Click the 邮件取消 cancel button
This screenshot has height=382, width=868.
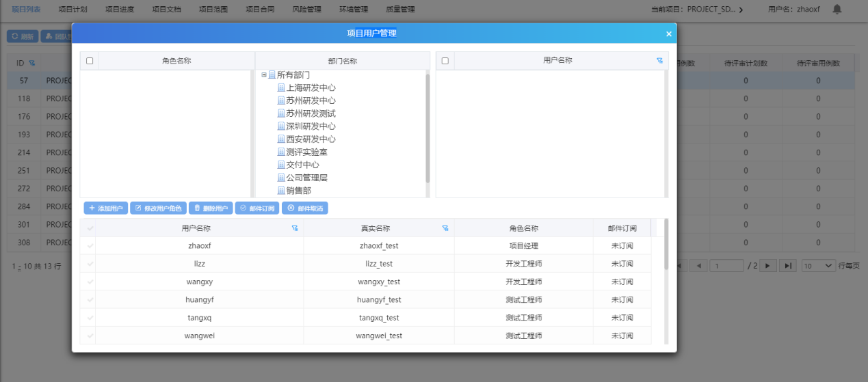click(305, 208)
